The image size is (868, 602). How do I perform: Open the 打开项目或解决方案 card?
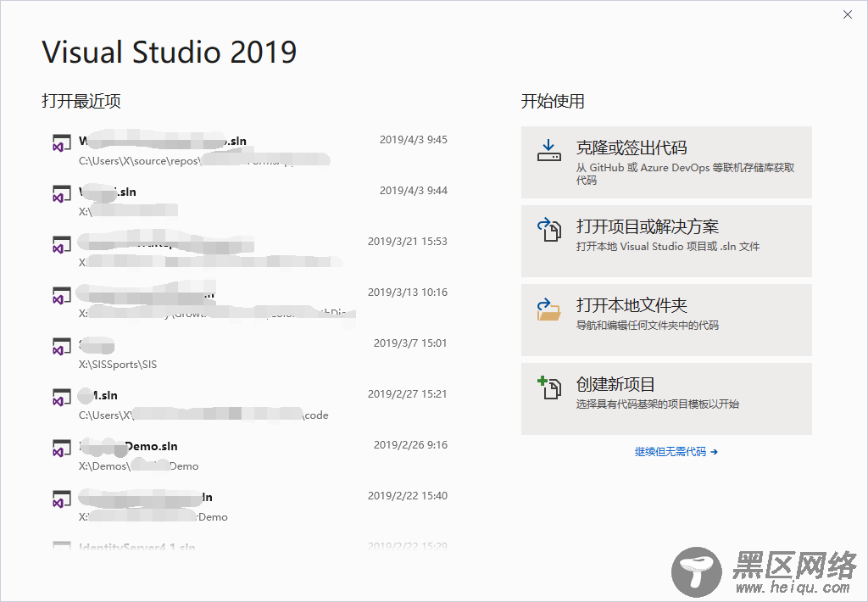(x=666, y=241)
